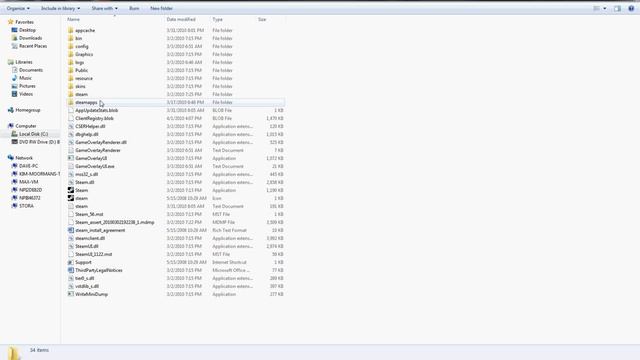Open the Share with dropdown
The image size is (640, 360).
pyautogui.click(x=104, y=8)
